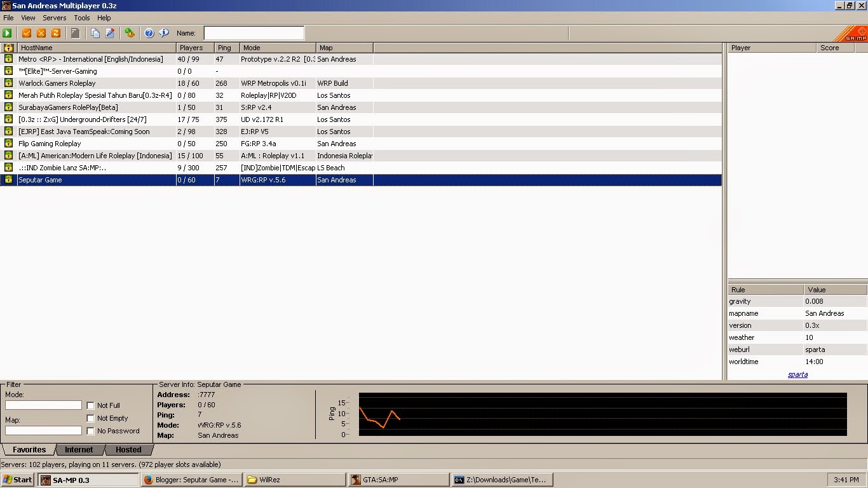868x488 pixels.
Task: Enable the Not Full filter checkbox
Action: coord(90,405)
